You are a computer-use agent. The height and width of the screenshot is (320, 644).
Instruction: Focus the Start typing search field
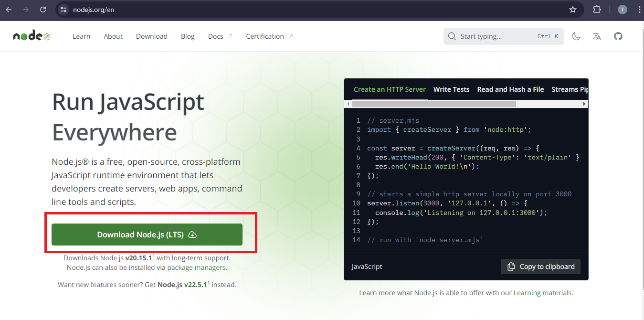point(504,36)
